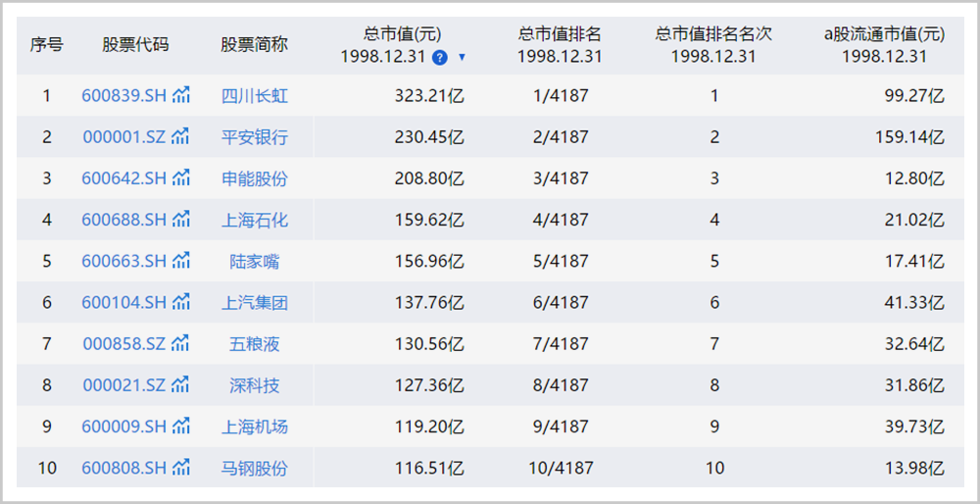Select the 116.51亿 market value cell
Viewport: 980px width, 504px height.
pos(429,467)
